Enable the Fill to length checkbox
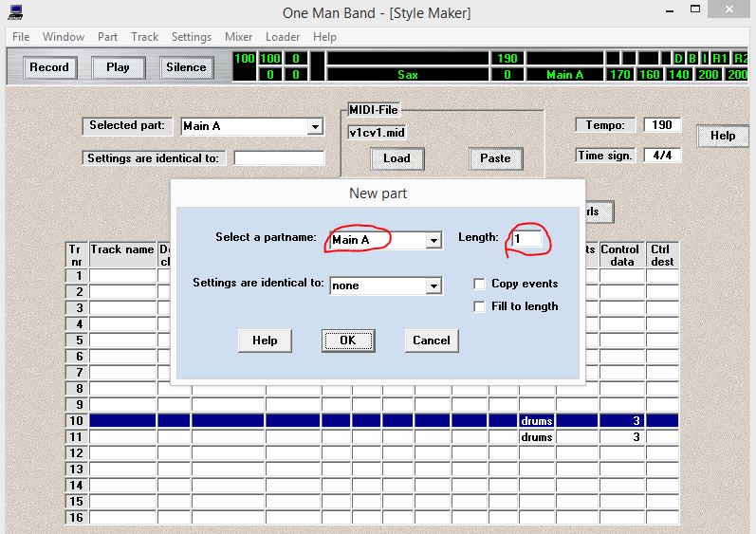The height and width of the screenshot is (534, 756). 479,306
